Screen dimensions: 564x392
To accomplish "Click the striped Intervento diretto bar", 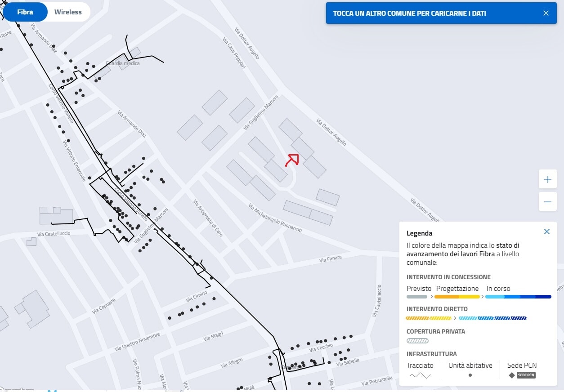I will (466, 318).
